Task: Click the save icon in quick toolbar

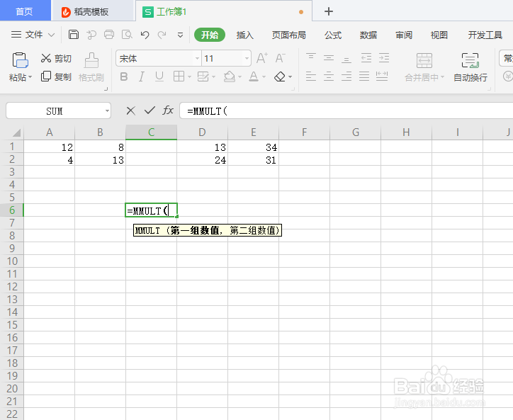Action: click(73, 34)
